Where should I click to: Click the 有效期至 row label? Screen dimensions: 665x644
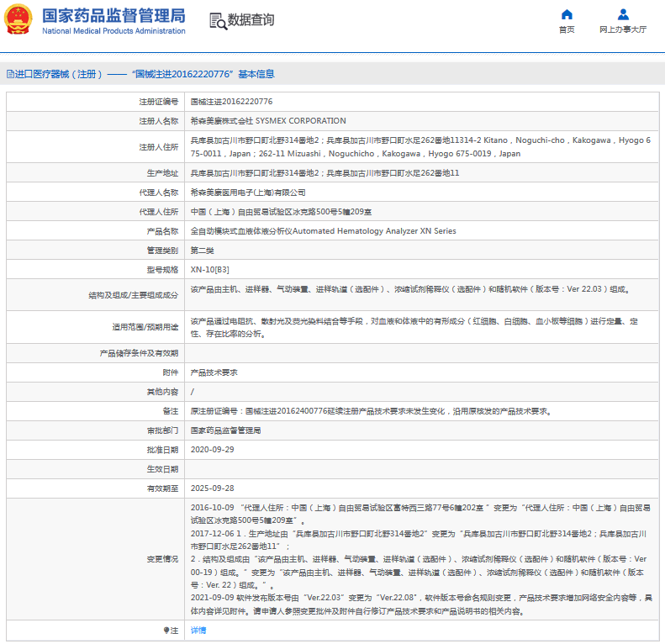click(162, 488)
